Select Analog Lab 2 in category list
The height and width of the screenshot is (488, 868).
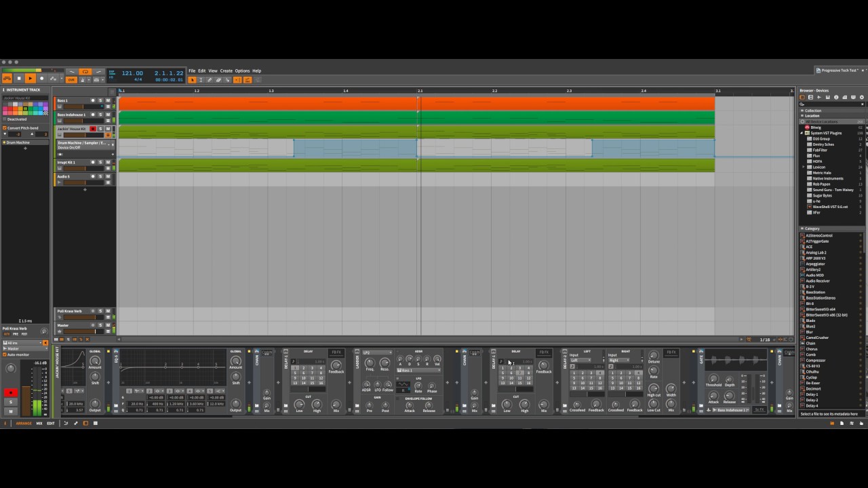coord(815,253)
